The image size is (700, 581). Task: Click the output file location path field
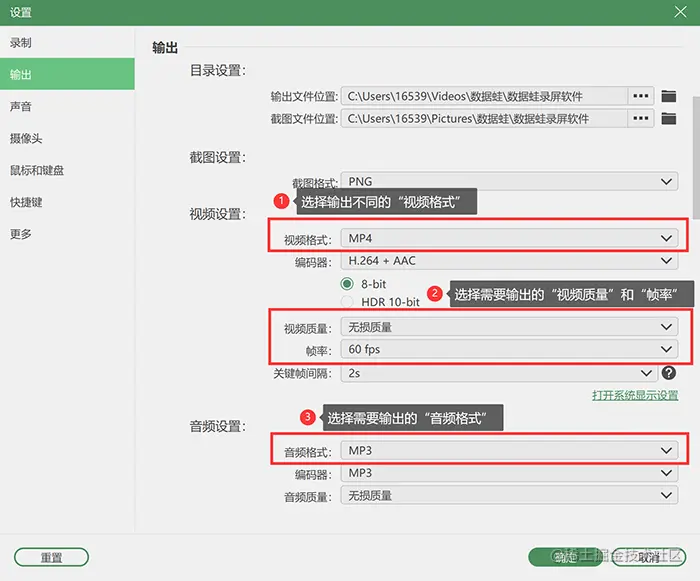coord(484,96)
